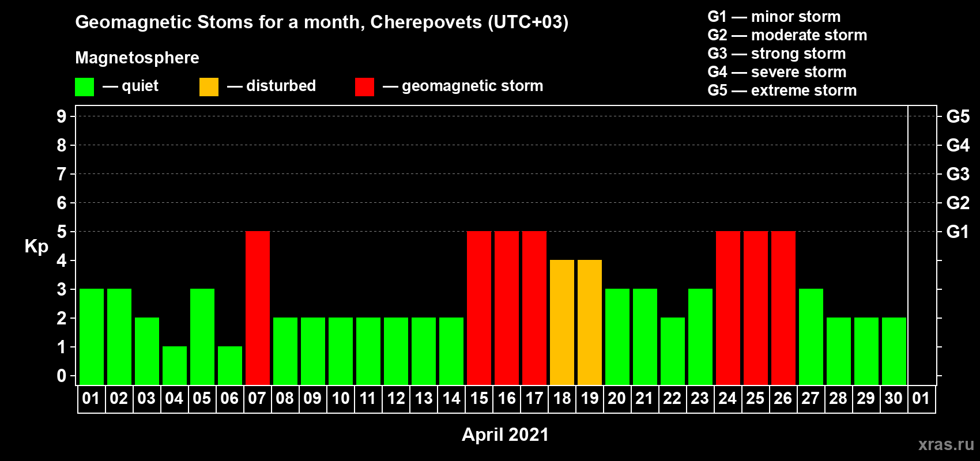The image size is (980, 461).
Task: Click the 'G3 — strong storm' legend line
Action: [777, 54]
